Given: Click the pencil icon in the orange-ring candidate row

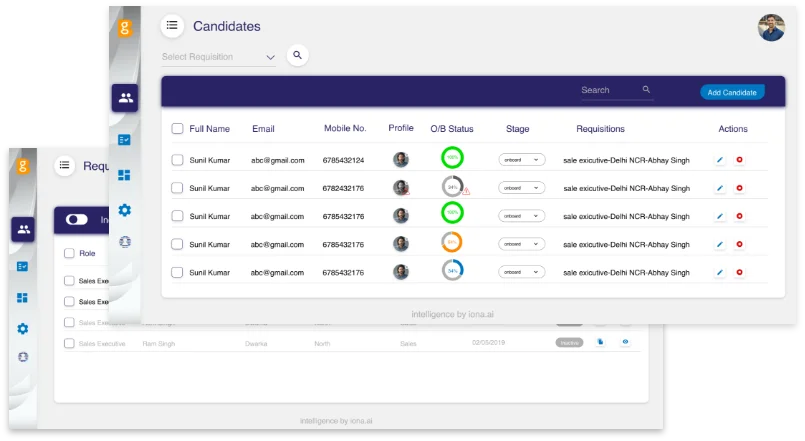Looking at the screenshot, I should click(x=720, y=244).
